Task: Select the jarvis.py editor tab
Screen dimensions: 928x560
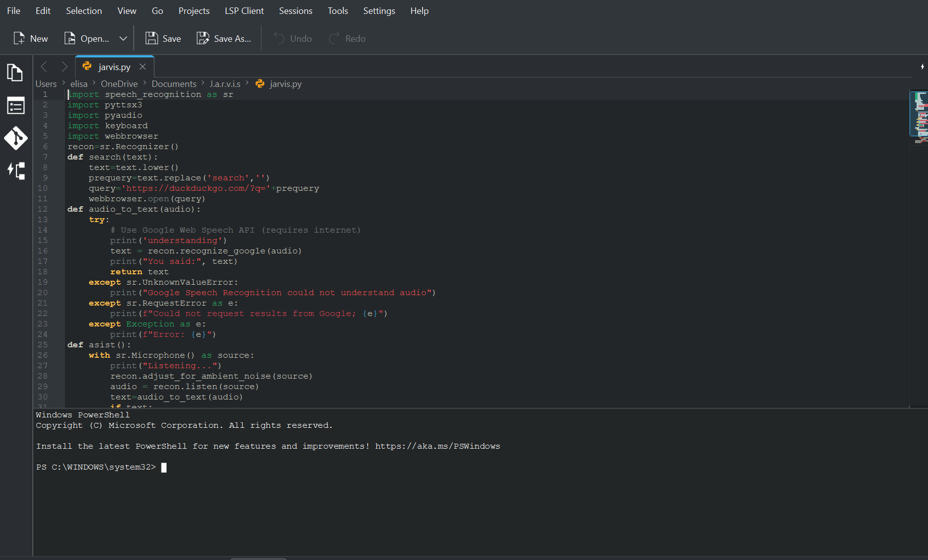Action: 114,67
